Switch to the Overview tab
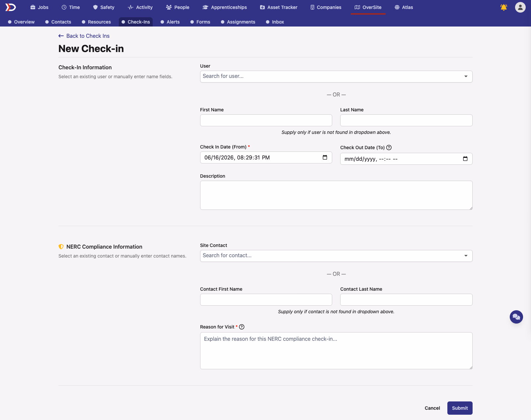The image size is (531, 420). pos(21,22)
